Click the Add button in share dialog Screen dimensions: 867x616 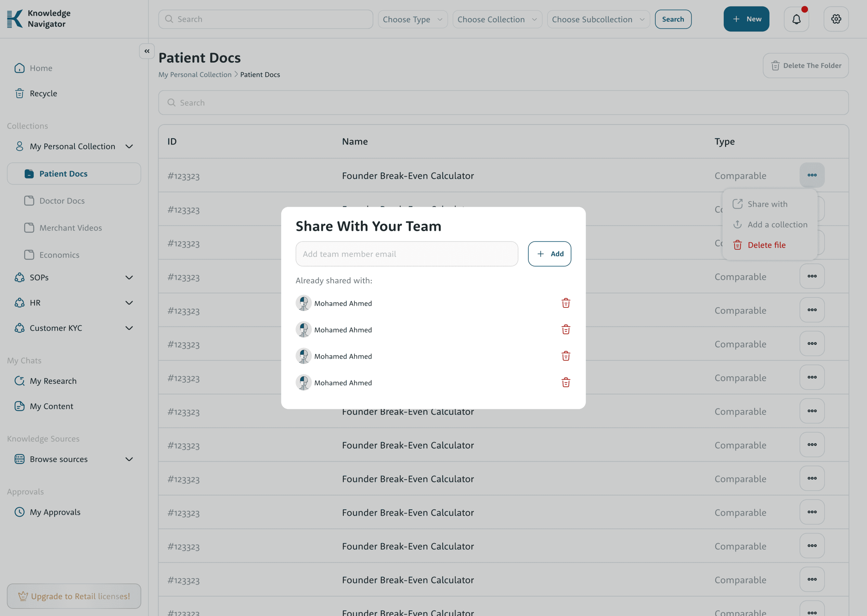(x=549, y=254)
